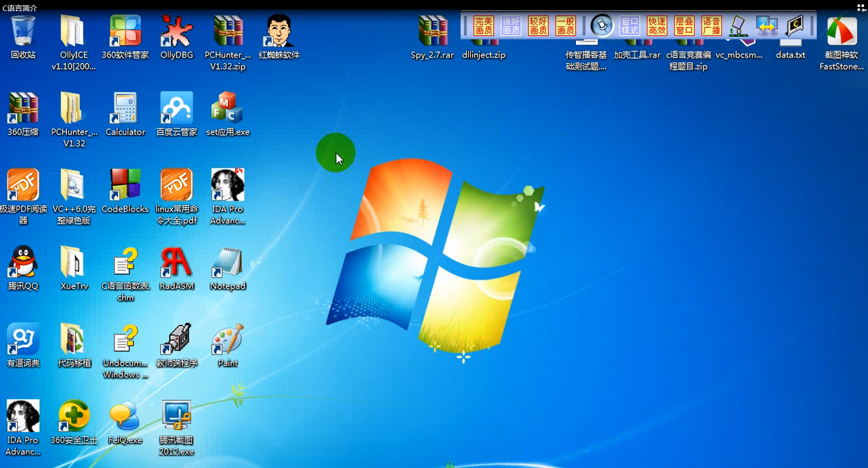This screenshot has width=868, height=468.
Task: Select PCHunter V1.32.zip archive
Action: [228, 31]
